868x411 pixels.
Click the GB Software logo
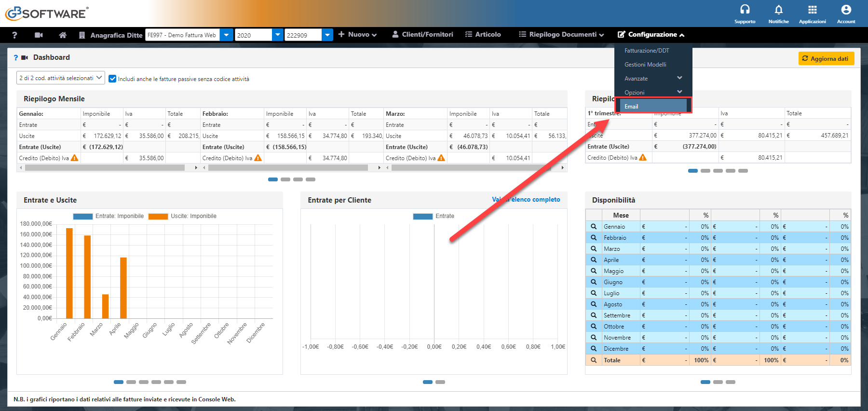(x=47, y=13)
